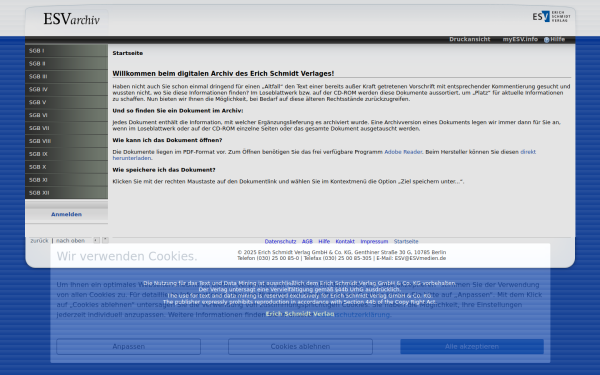Select SGB X in sidebar
Screen dimensions: 600x375
coord(67,167)
